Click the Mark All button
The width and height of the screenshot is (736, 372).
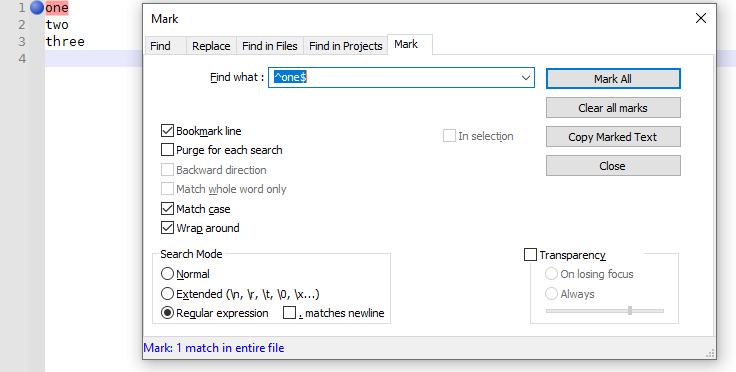[x=613, y=79]
